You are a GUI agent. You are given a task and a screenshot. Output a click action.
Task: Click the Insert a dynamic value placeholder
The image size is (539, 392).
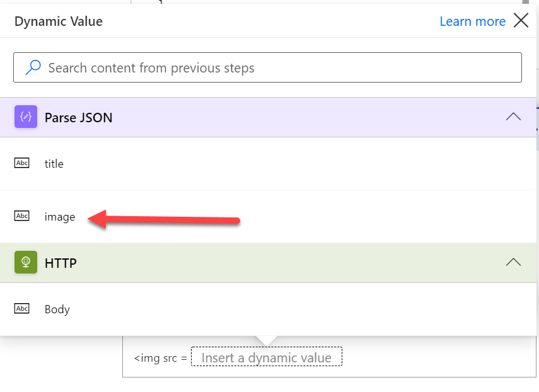pos(266,358)
